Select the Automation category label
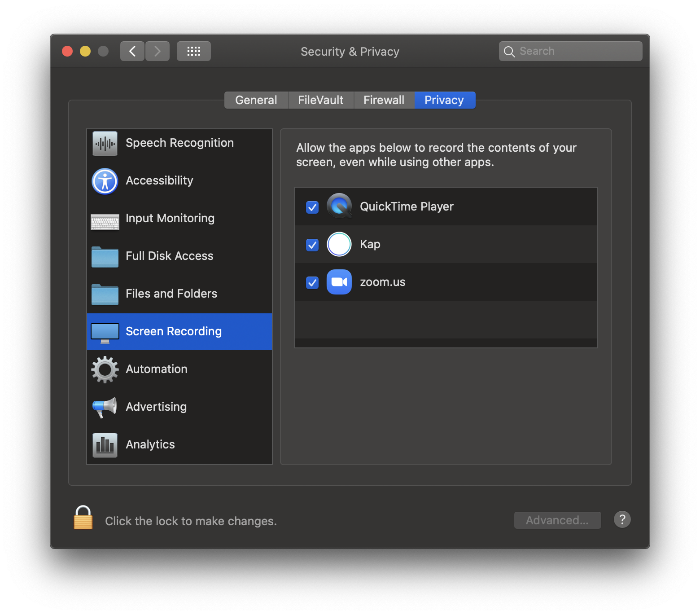700x615 pixels. (x=157, y=369)
